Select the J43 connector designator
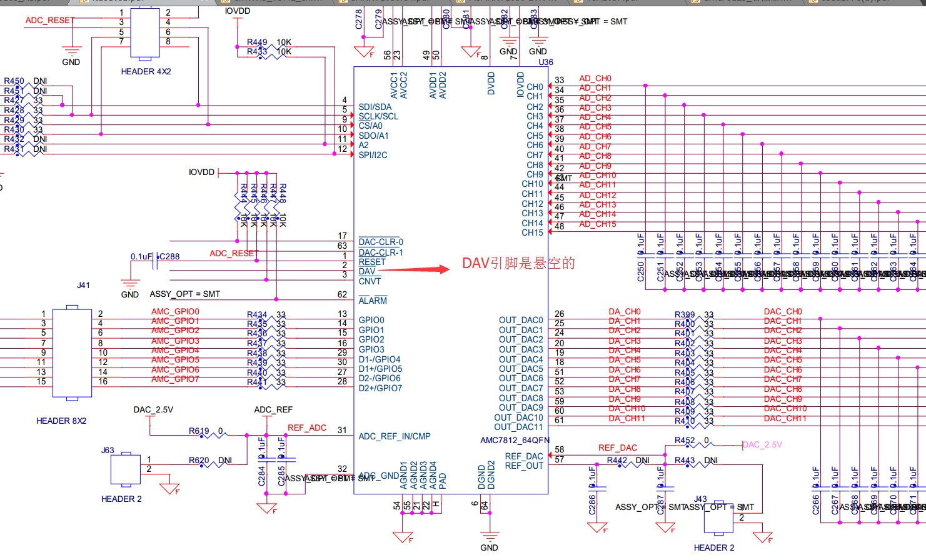Screen dimensions: 926x560 [700, 499]
